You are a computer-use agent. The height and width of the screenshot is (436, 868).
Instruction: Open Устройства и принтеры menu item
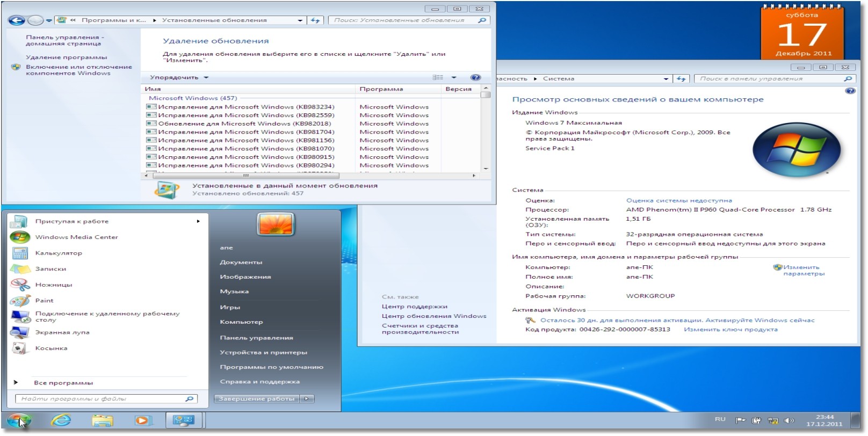click(263, 352)
